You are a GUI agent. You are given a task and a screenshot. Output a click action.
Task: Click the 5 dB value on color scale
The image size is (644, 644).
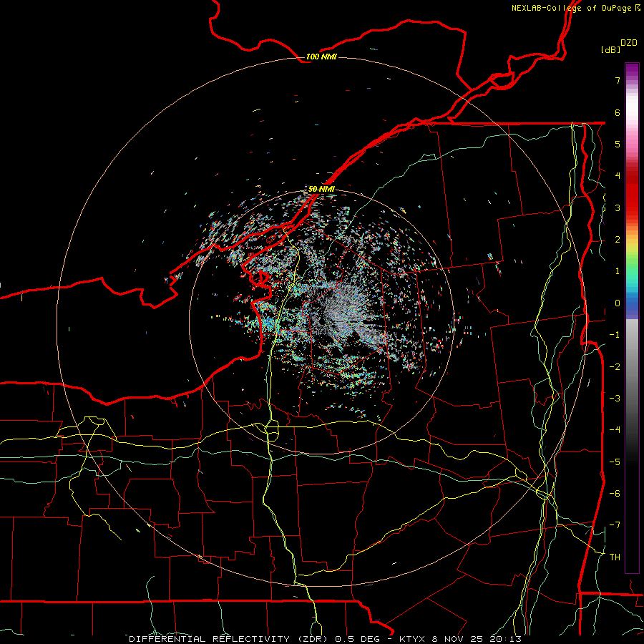coord(618,144)
